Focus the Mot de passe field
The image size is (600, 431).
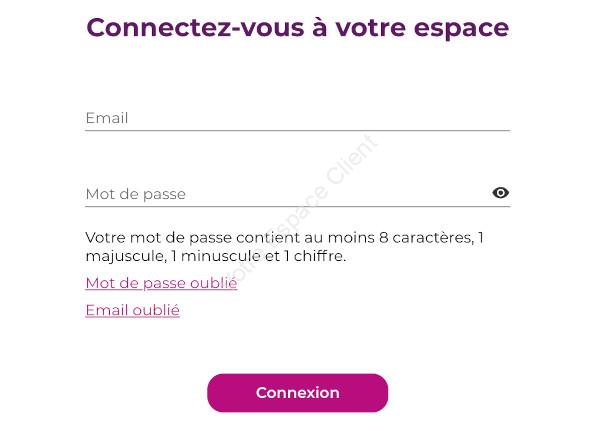click(287, 194)
